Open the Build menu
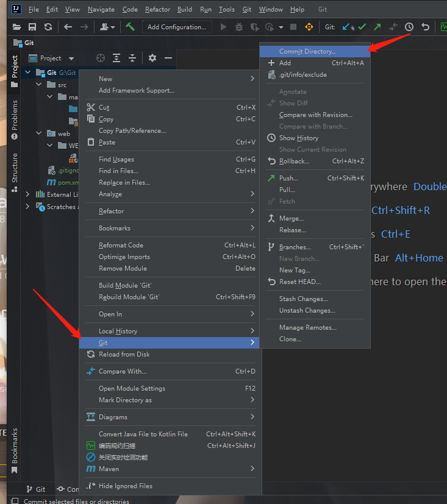This screenshot has width=447, height=504. tap(185, 9)
